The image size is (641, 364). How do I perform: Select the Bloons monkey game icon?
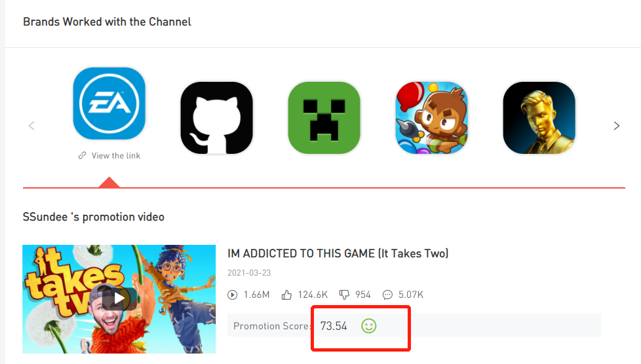(432, 118)
